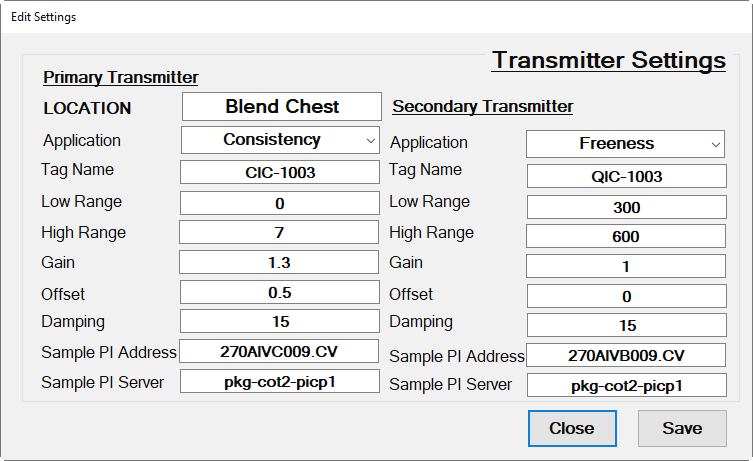The width and height of the screenshot is (753, 461).
Task: Select the secondary Sample PI Server field
Action: 626,385
